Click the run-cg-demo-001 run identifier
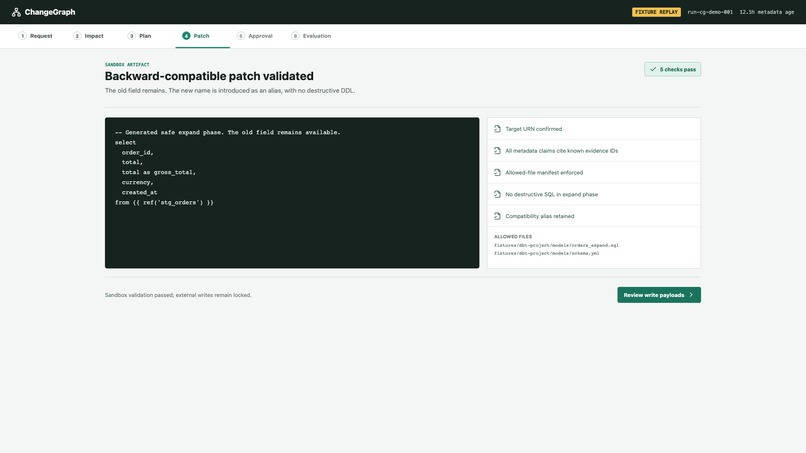The height and width of the screenshot is (453, 806). (710, 12)
